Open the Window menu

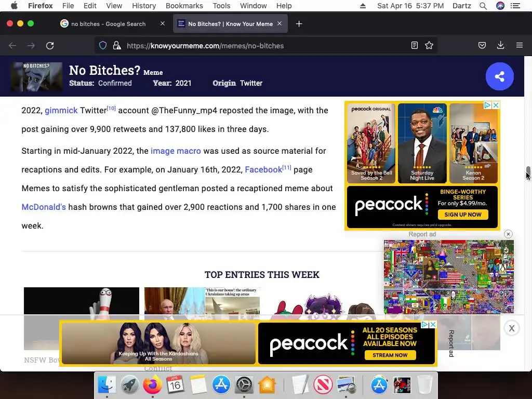(x=254, y=6)
